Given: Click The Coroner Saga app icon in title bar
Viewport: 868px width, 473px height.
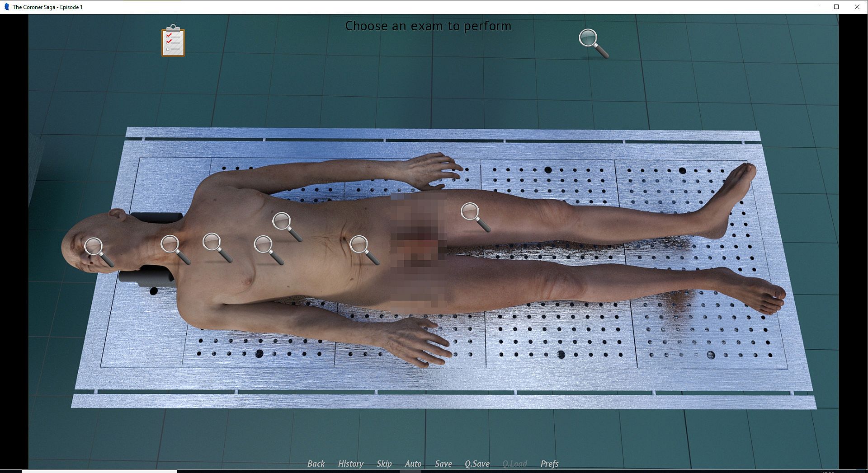Looking at the screenshot, I should click(x=6, y=7).
